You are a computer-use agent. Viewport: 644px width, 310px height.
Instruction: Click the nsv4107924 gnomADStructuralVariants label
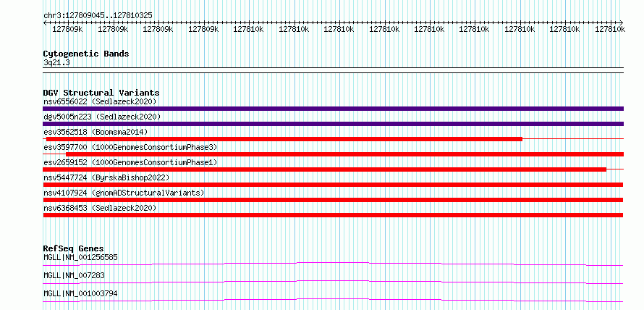tap(124, 193)
